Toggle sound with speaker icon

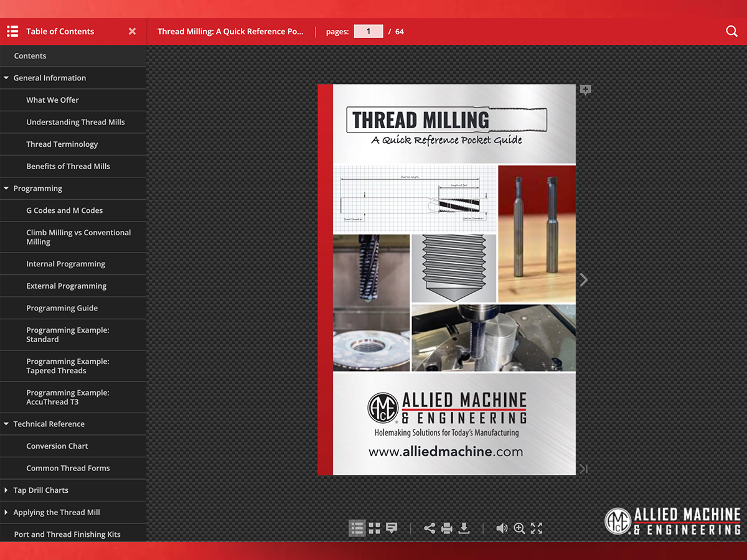coord(502,528)
